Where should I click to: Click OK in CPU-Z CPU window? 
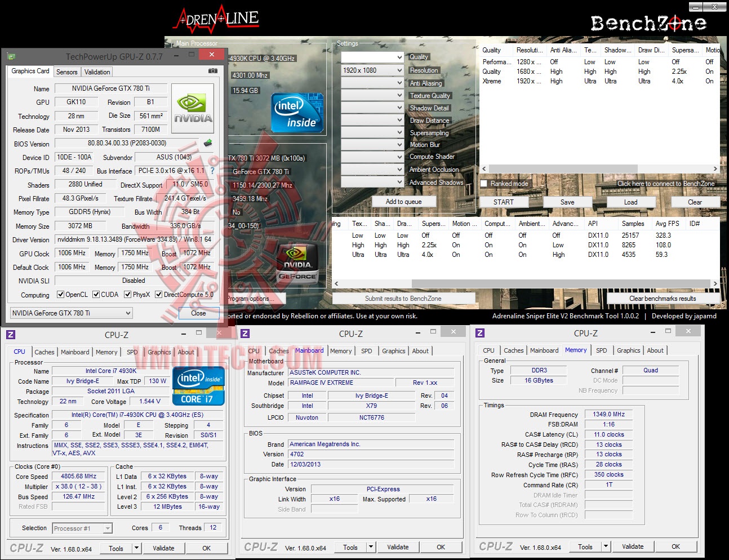point(207,548)
